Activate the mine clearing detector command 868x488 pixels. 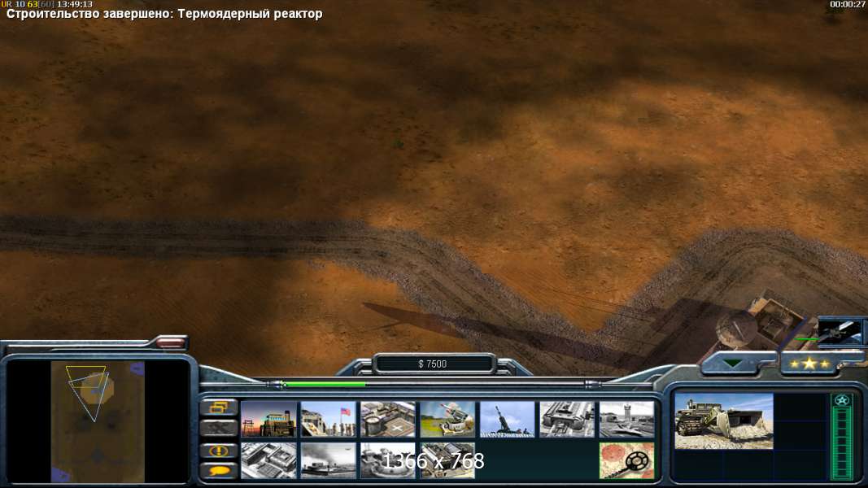tap(626, 460)
